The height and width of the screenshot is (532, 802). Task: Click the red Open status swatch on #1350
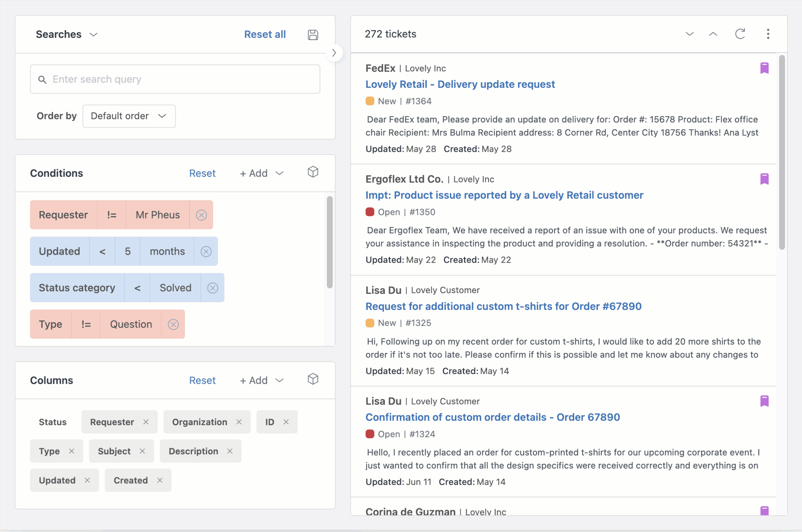(x=369, y=212)
